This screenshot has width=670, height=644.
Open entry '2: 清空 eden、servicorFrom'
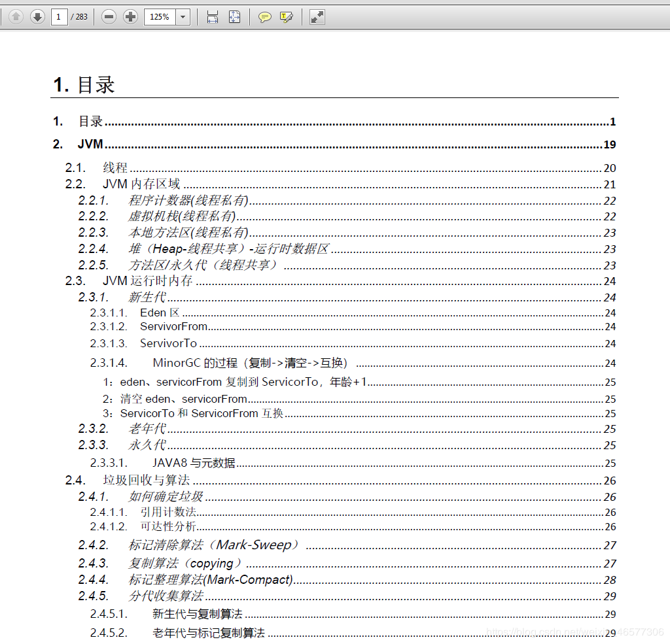(359, 399)
